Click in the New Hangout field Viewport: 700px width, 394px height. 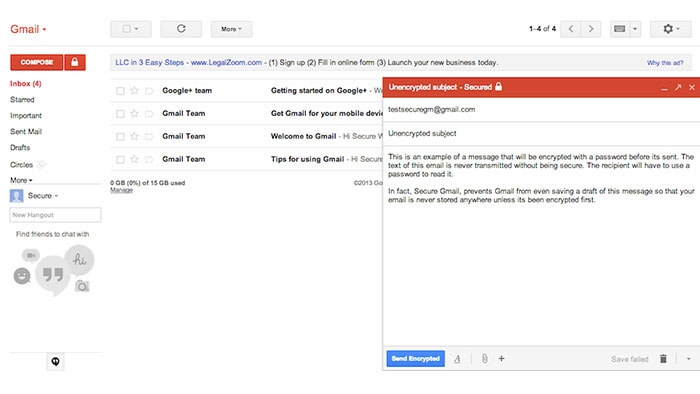pyautogui.click(x=55, y=215)
